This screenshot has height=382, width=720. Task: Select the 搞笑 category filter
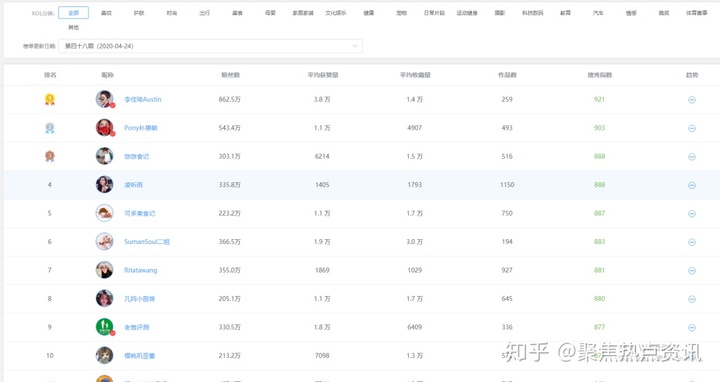point(664,13)
